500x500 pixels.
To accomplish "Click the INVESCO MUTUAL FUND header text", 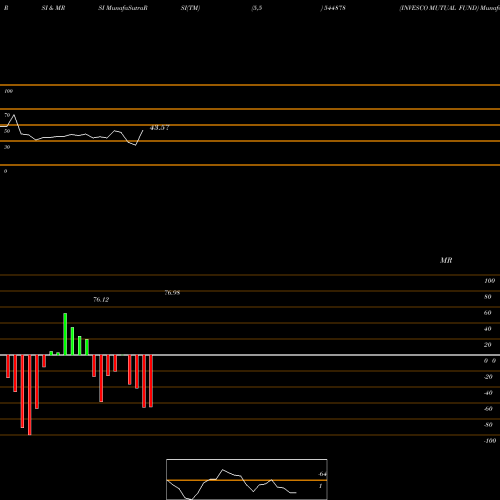I will pos(439,8).
